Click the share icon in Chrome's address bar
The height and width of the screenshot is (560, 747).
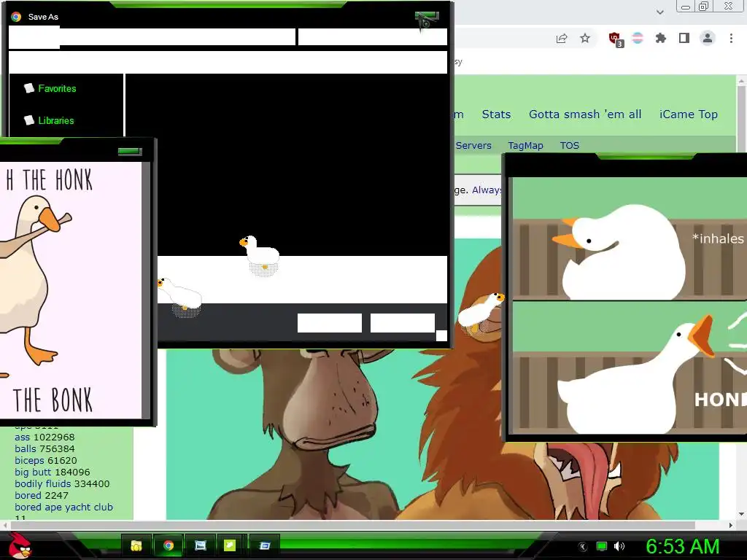click(562, 39)
